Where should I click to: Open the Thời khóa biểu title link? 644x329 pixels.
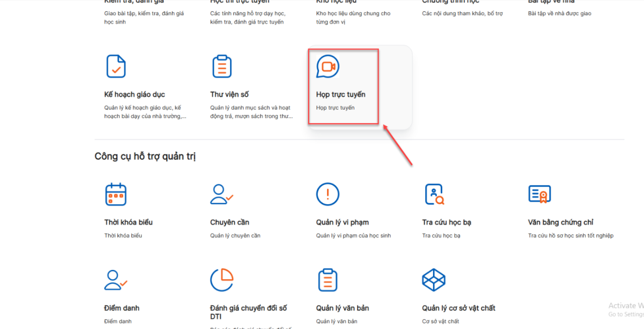(x=129, y=222)
